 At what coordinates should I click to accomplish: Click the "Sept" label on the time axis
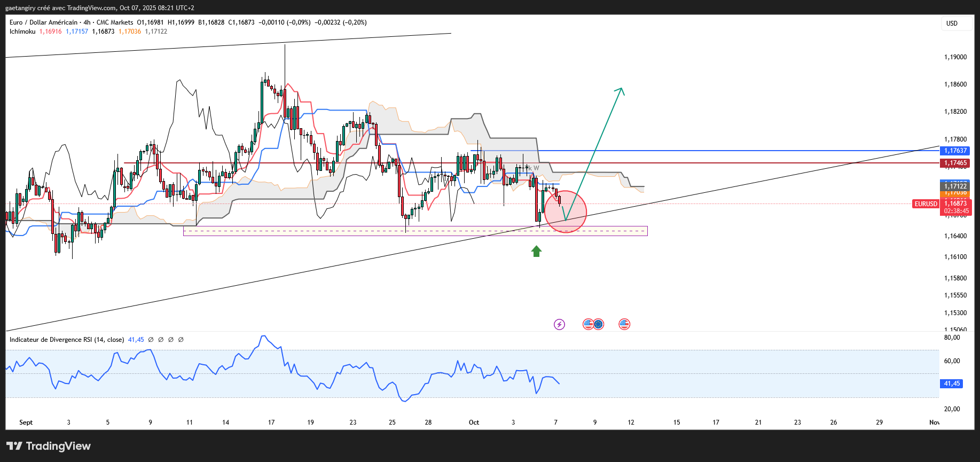click(x=26, y=422)
